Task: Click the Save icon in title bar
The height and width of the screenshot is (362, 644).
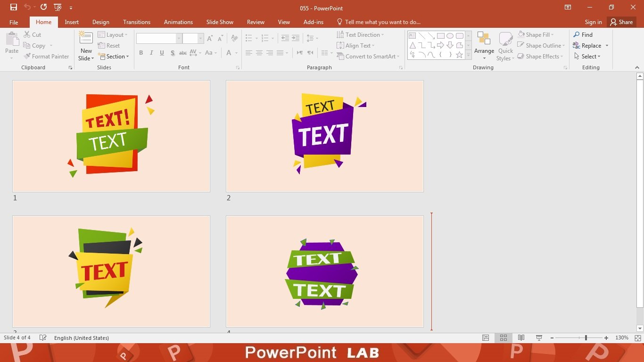Action: pyautogui.click(x=14, y=7)
